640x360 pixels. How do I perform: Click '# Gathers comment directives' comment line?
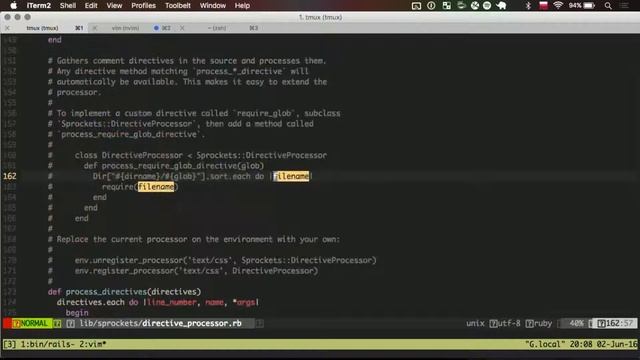[187, 60]
